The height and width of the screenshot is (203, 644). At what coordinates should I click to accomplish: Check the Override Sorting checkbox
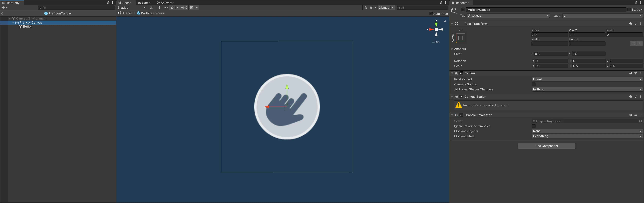click(x=534, y=84)
